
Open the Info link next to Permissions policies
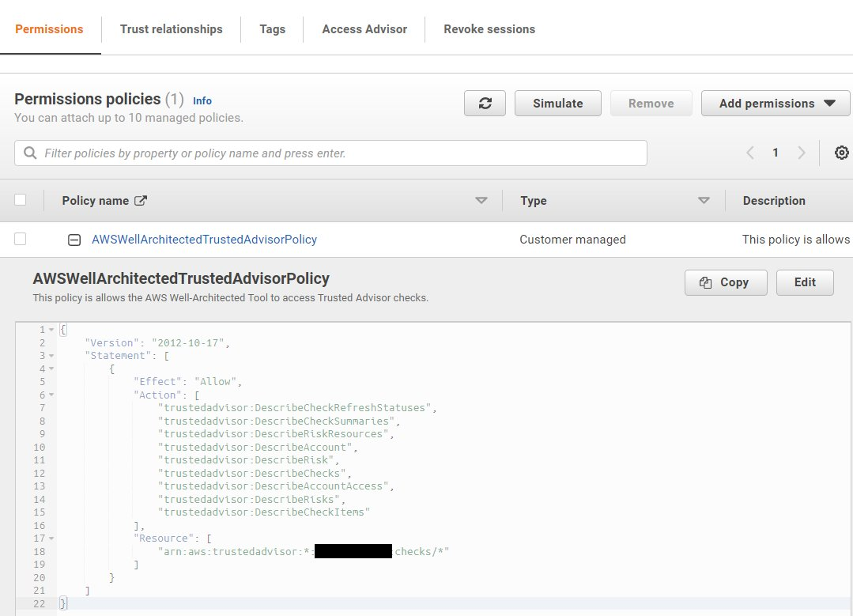pos(202,100)
